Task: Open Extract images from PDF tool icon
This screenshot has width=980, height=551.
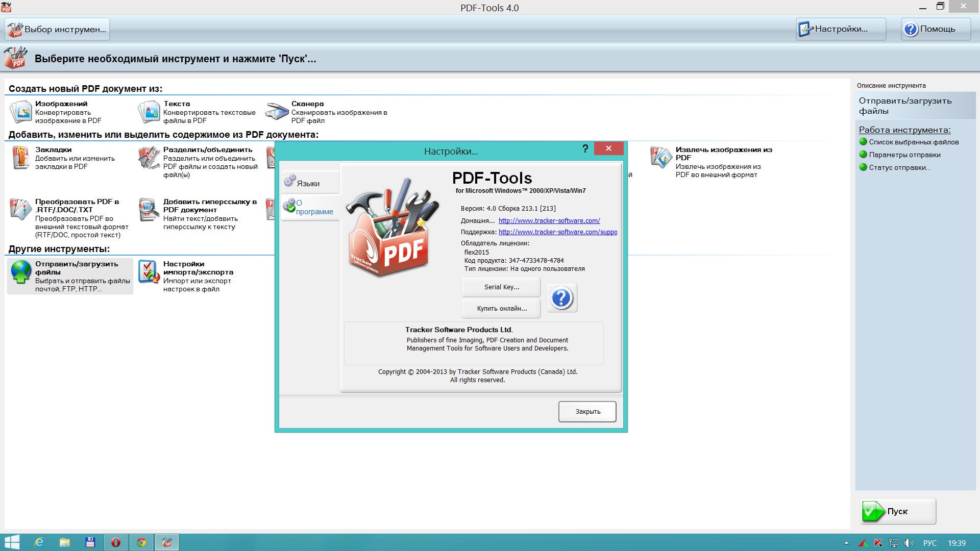Action: click(x=661, y=157)
